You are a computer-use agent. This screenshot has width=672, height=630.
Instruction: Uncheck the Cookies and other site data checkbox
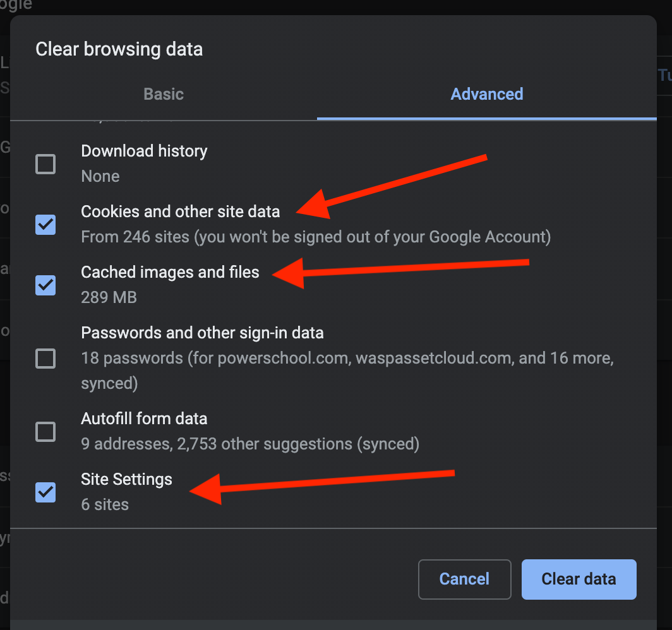[x=45, y=225]
